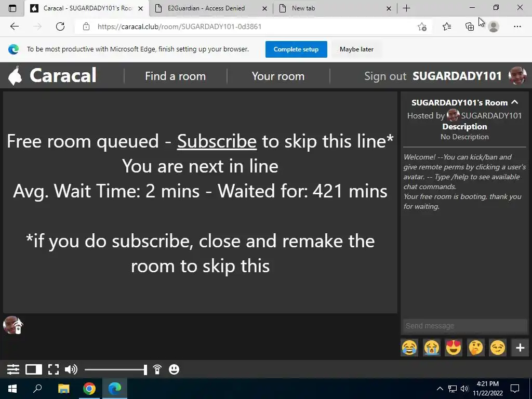The image size is (532, 399).
Task: Click the Caracal logo
Action: point(52,75)
